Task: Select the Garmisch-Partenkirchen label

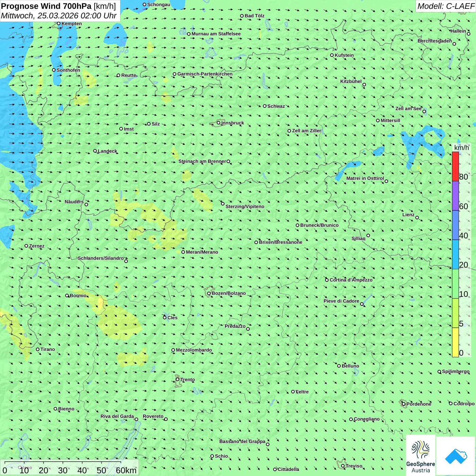Action: click(x=205, y=74)
